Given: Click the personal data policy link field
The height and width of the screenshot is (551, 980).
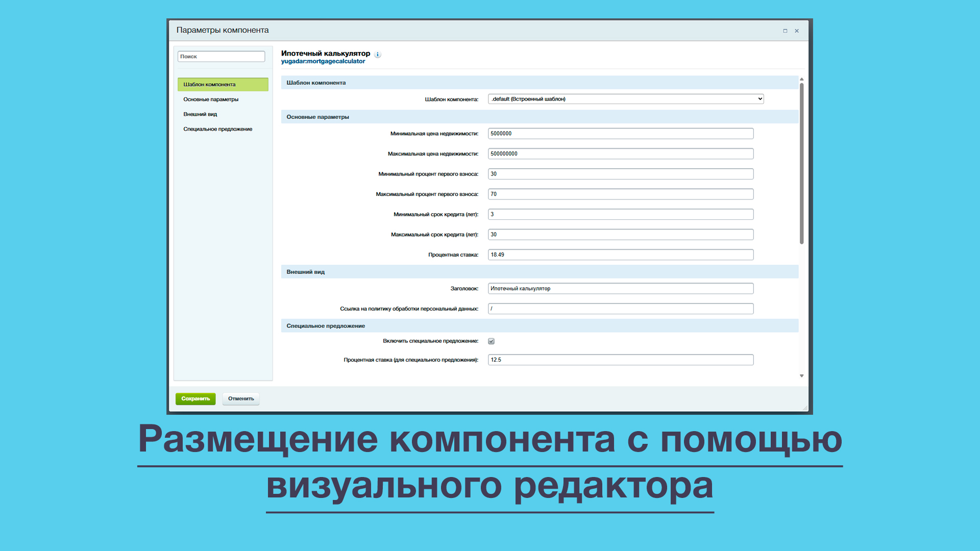Looking at the screenshot, I should pyautogui.click(x=620, y=308).
